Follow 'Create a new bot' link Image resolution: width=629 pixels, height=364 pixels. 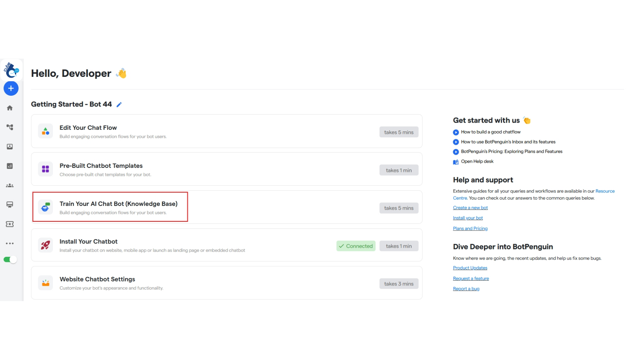point(470,208)
